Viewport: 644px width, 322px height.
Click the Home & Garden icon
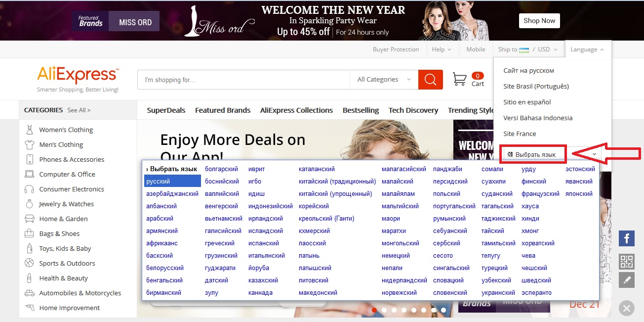coord(30,219)
